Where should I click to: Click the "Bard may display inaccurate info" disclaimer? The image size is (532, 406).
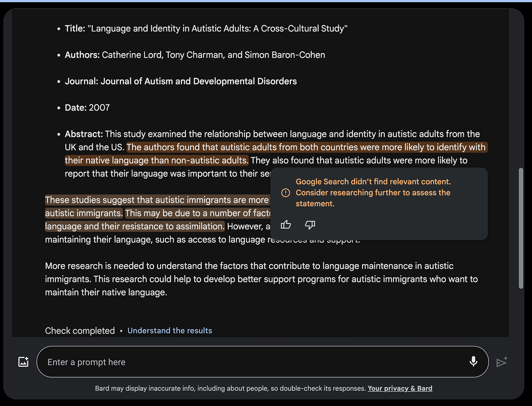(230, 388)
